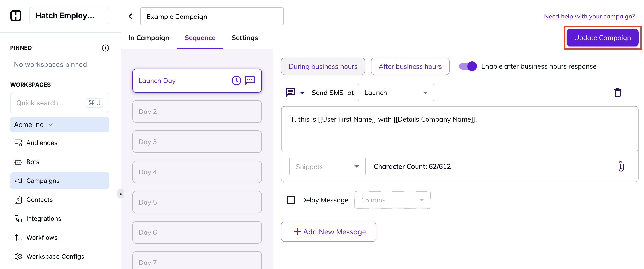Click the back arrow beside campaign name
Image resolution: width=644 pixels, height=269 pixels.
coord(130,17)
